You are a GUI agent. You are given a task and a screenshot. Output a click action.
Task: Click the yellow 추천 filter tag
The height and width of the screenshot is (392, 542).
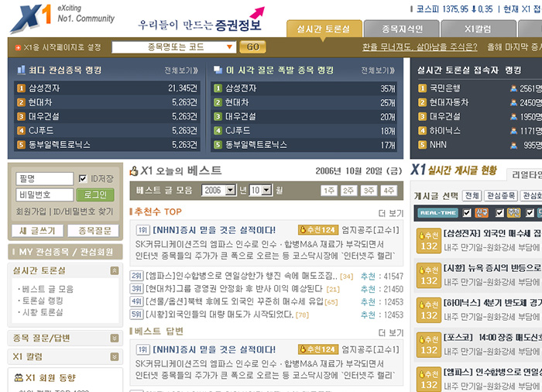click(x=513, y=213)
